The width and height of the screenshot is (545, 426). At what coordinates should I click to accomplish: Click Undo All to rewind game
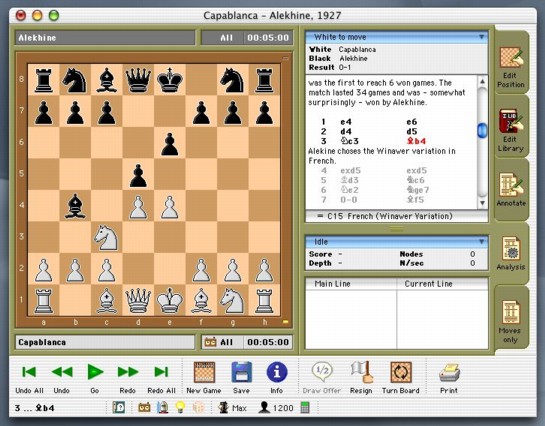tap(29, 377)
